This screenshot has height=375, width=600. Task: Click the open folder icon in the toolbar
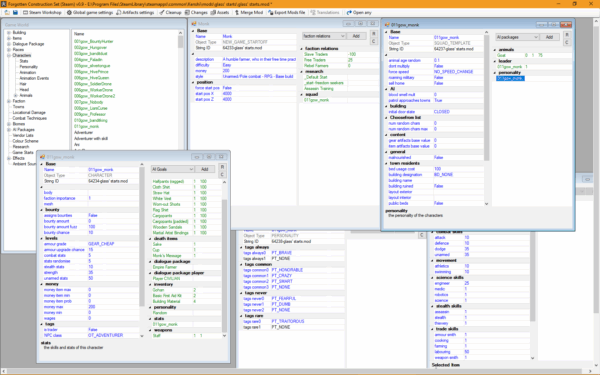[8, 13]
